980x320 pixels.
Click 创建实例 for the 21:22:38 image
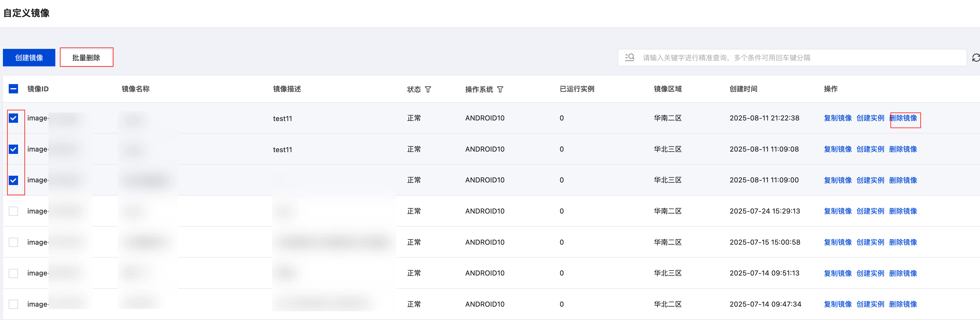[x=871, y=118]
